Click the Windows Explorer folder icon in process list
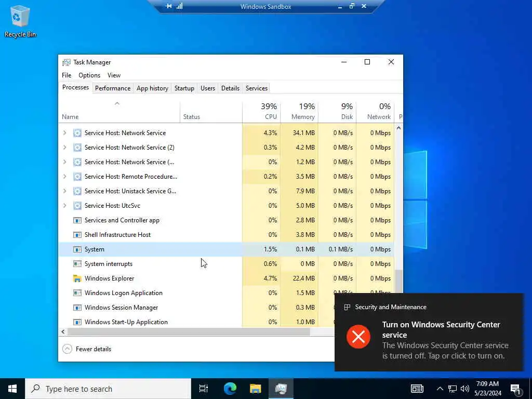 click(x=77, y=278)
